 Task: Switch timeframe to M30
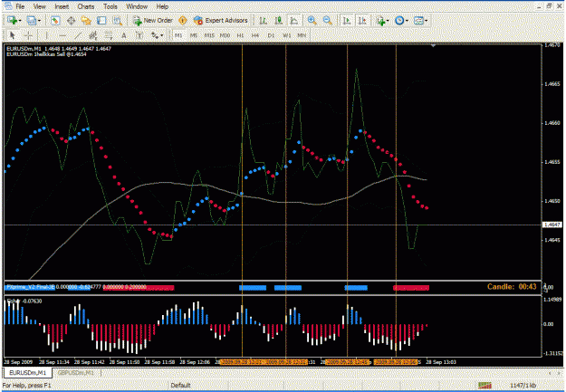pyautogui.click(x=225, y=35)
